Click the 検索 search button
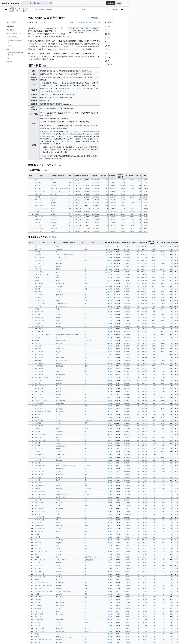Viewport: 179px width, 644px height. 84,10
